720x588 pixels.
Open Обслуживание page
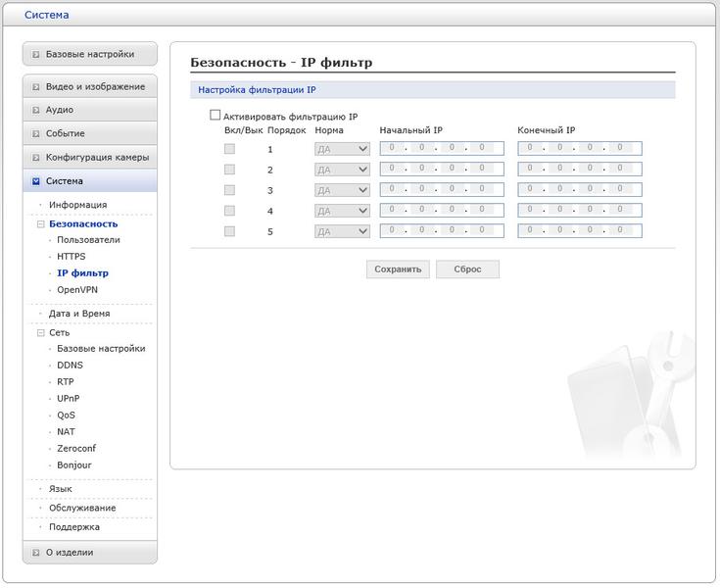click(82, 508)
